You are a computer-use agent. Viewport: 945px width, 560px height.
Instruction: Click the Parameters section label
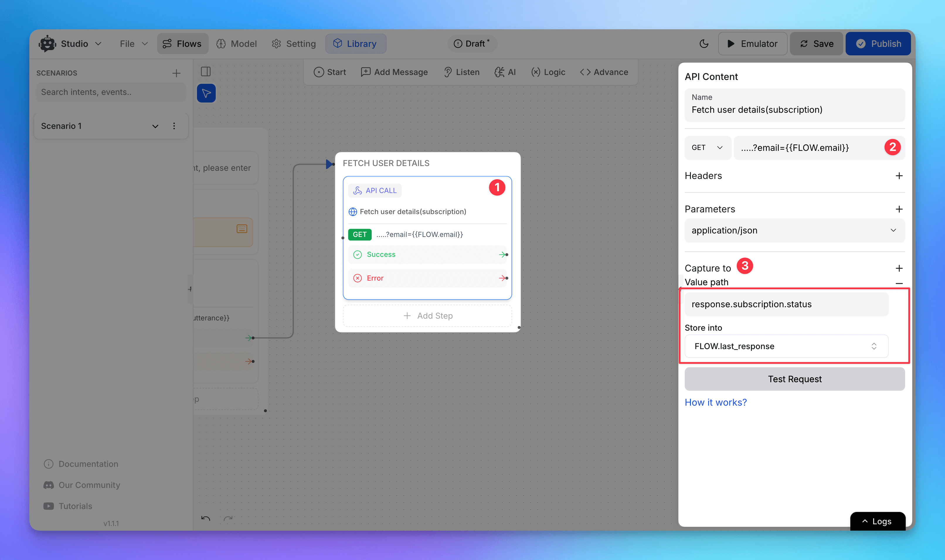710,209
